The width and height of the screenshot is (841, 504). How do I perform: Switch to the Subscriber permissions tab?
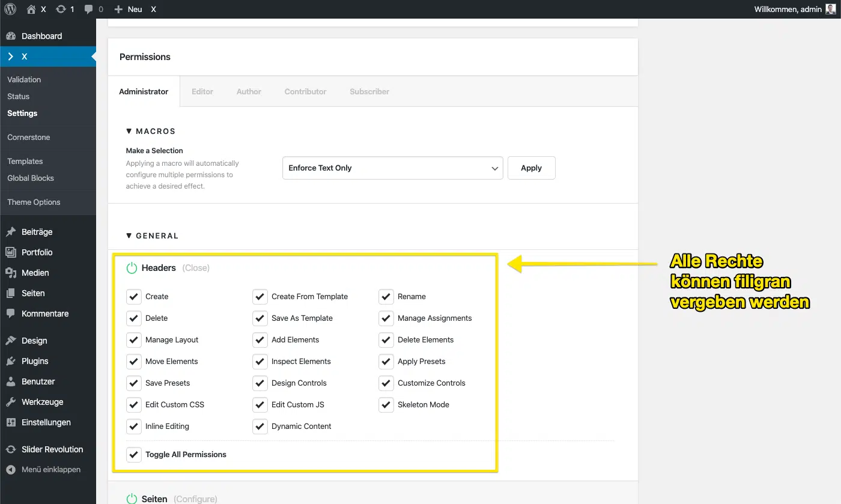click(369, 91)
